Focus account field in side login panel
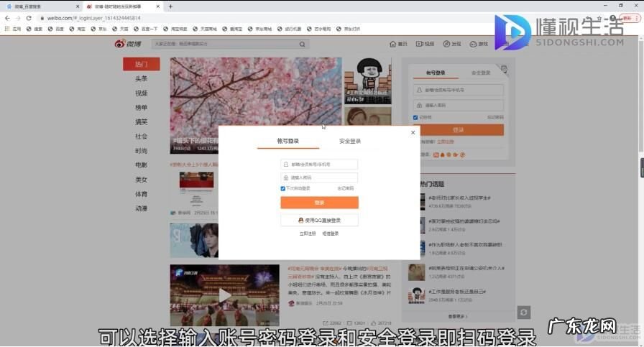 (x=459, y=90)
